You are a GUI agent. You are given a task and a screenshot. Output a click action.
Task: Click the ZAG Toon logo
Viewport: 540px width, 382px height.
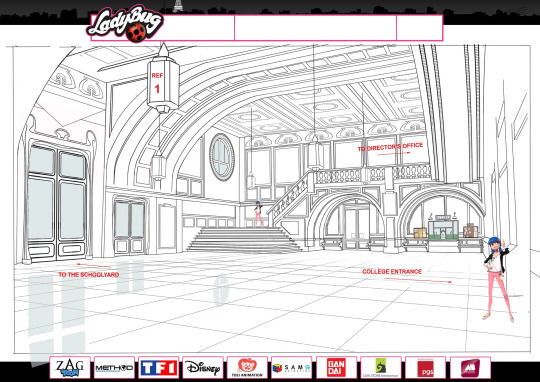70,368
